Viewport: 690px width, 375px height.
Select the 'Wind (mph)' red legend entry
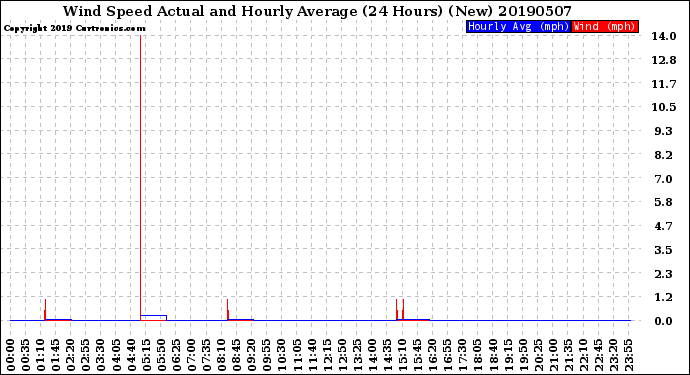[605, 26]
